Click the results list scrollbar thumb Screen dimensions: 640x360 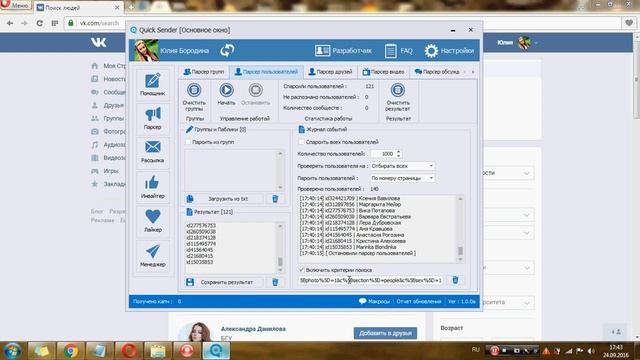(280, 262)
